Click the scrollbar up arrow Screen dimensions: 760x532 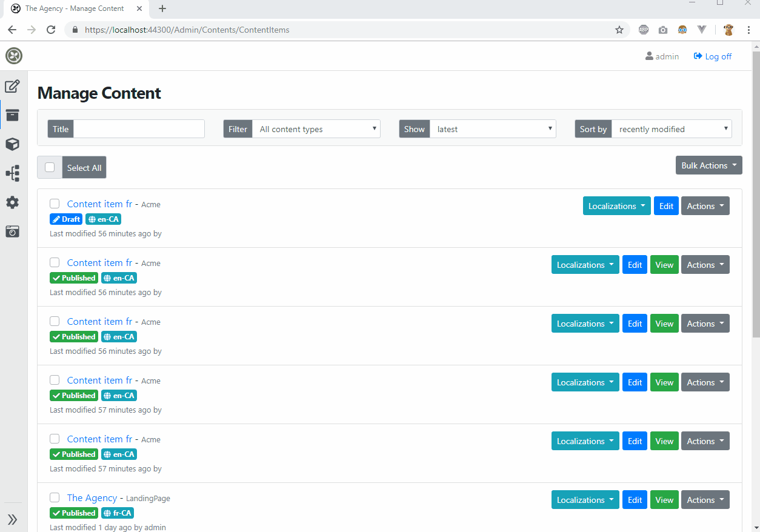pos(755,46)
